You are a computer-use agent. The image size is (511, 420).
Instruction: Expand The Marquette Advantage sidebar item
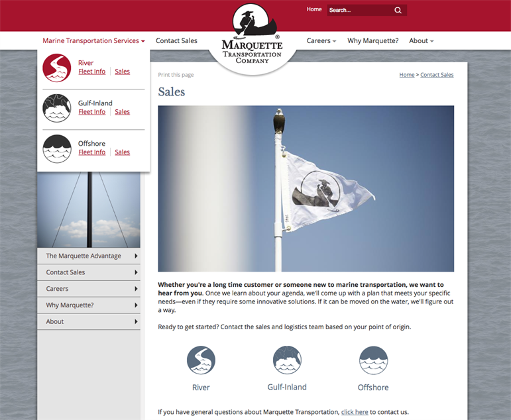(x=89, y=256)
